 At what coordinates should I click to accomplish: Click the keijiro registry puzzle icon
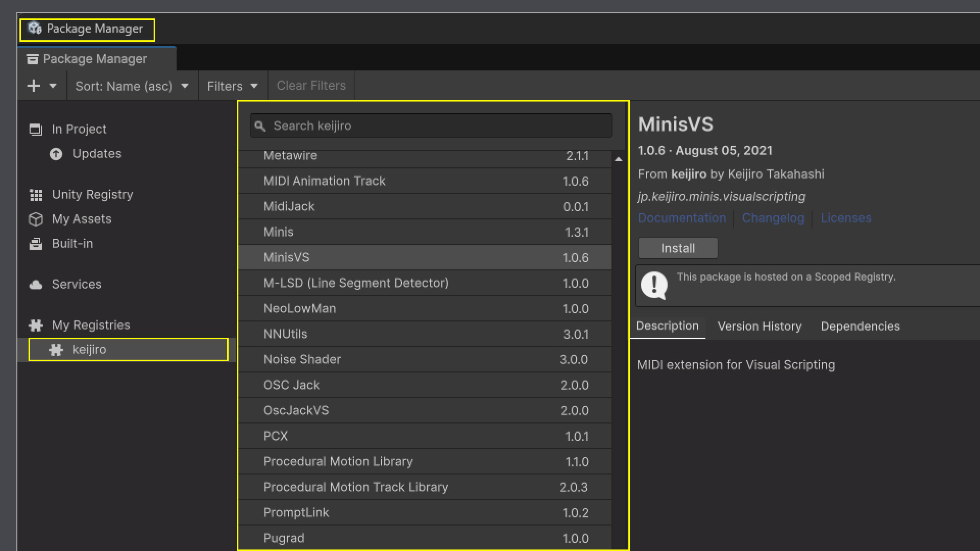coord(56,350)
